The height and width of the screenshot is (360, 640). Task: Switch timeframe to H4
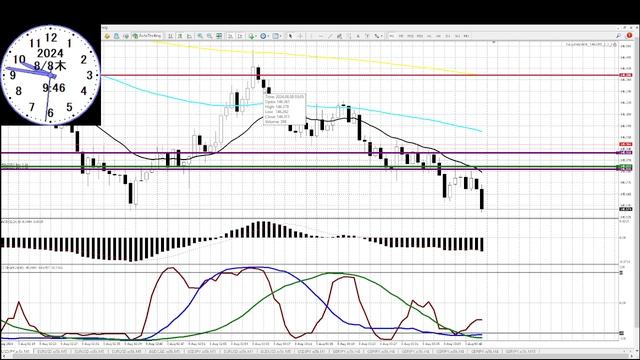point(438,36)
